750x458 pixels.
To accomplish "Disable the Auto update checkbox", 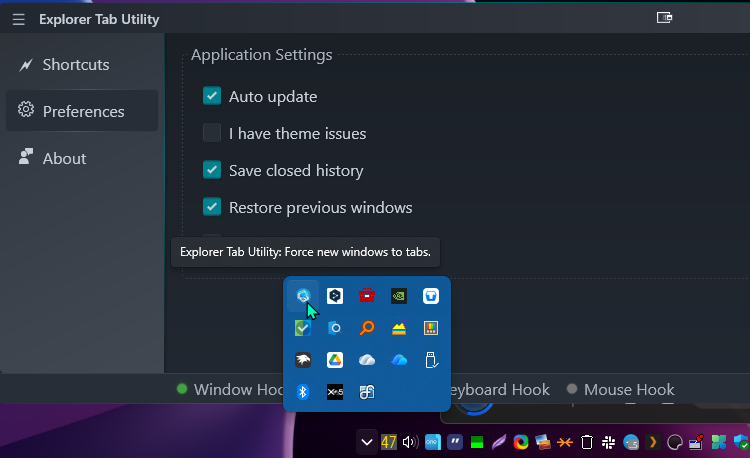I will (212, 97).
